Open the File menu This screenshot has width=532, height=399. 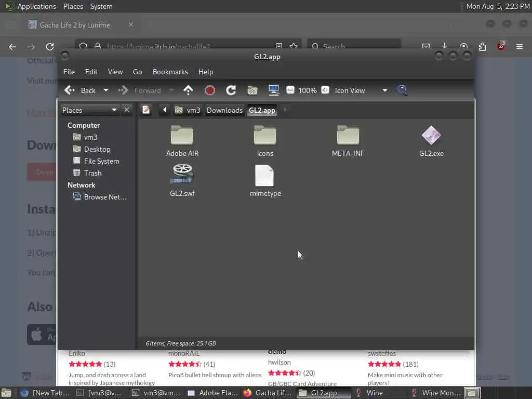coord(69,72)
